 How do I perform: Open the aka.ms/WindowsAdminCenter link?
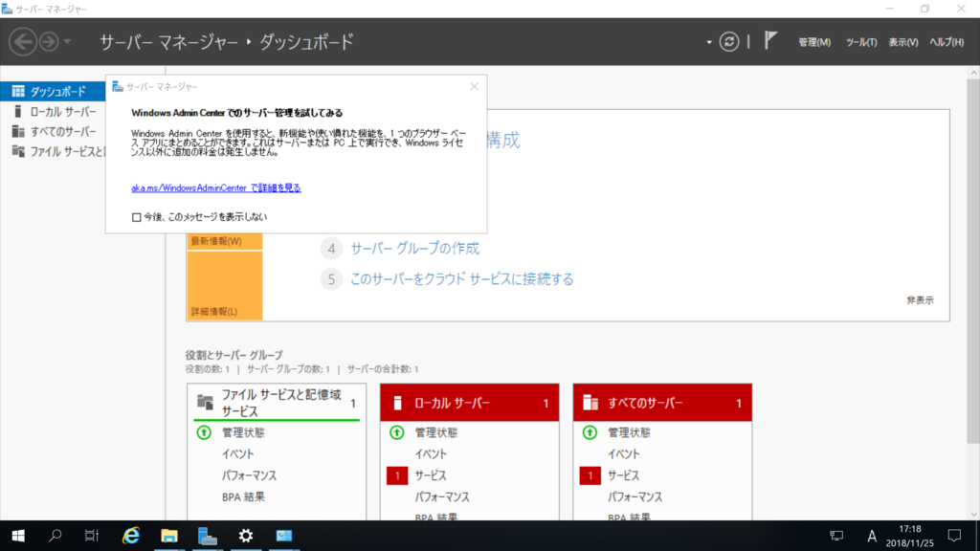click(x=215, y=187)
